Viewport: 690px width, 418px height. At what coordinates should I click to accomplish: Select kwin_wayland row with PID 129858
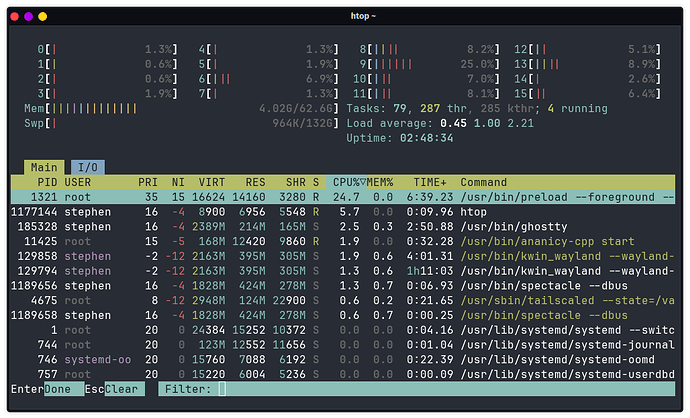[343, 256]
